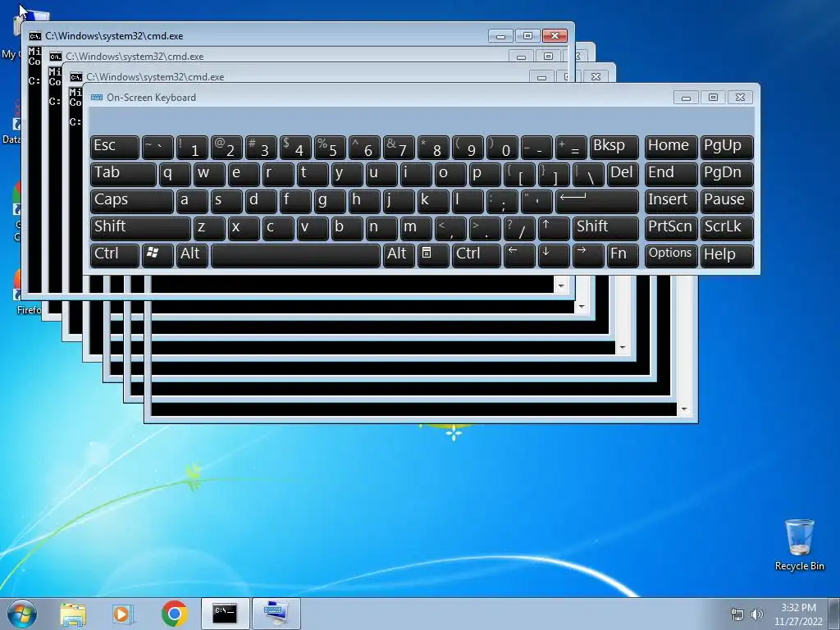
Task: Click the Show desktop strip on the taskbar
Action: click(836, 614)
